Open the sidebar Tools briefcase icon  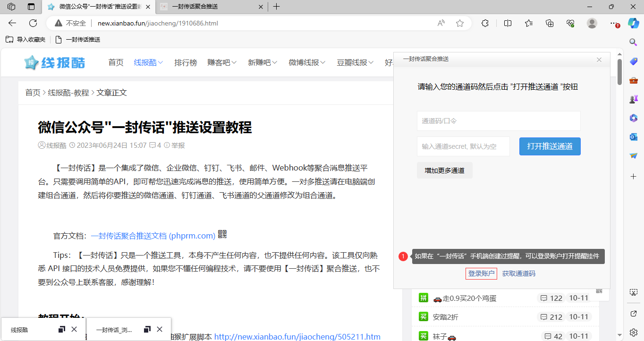click(634, 80)
